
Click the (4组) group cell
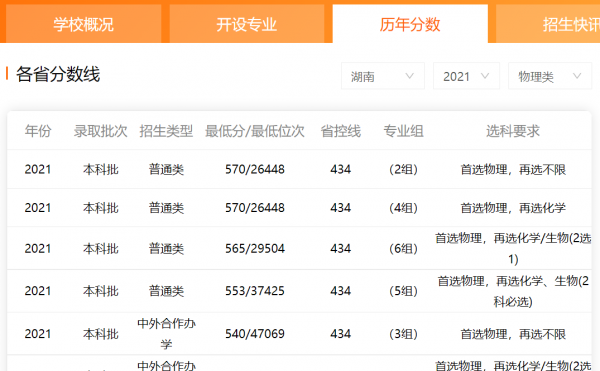[403, 208]
